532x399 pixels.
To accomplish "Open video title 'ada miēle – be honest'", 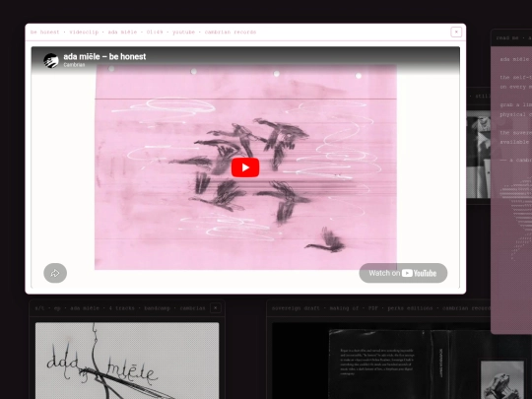I will point(104,57).
